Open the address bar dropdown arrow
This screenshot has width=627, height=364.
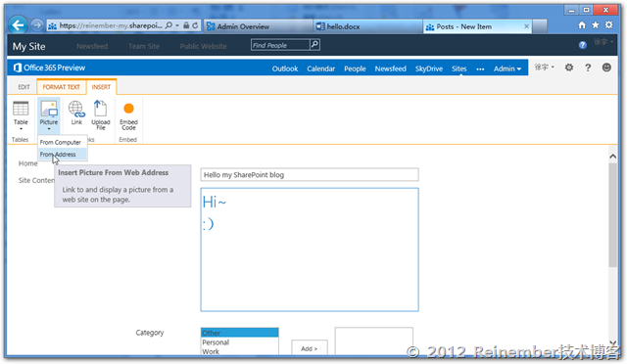click(177, 25)
